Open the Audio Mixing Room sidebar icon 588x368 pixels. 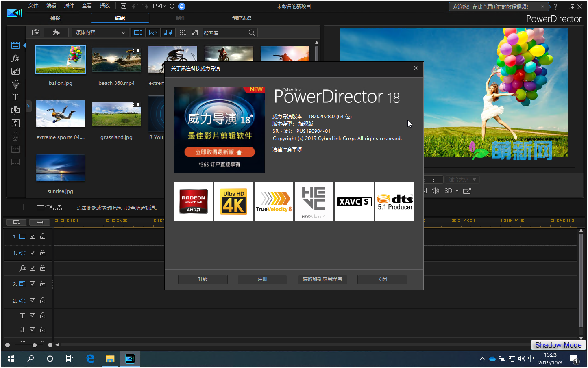point(15,123)
